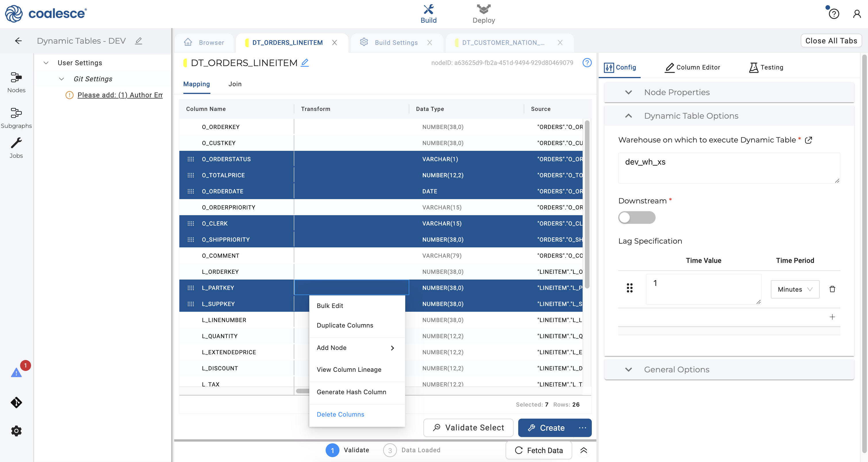868x462 pixels.
Task: Click the warehouse name text field
Action: pos(729,168)
